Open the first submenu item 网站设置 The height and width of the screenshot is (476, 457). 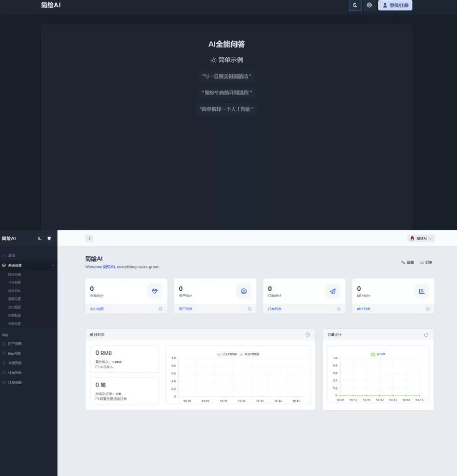[15, 274]
